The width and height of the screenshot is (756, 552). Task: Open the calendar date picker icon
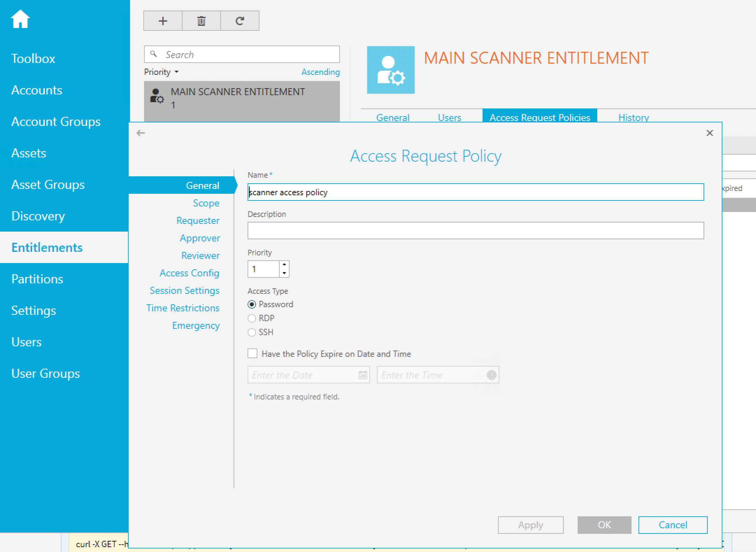pyautogui.click(x=363, y=375)
